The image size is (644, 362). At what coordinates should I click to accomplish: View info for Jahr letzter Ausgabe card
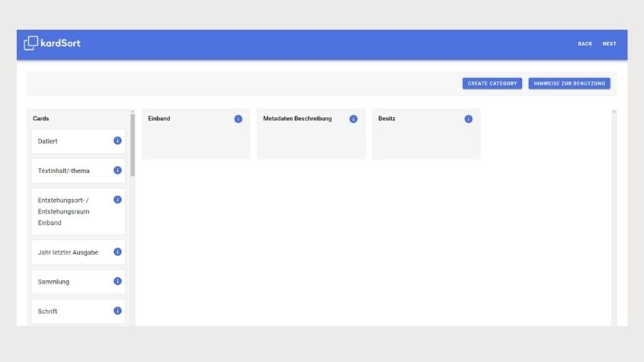(117, 252)
